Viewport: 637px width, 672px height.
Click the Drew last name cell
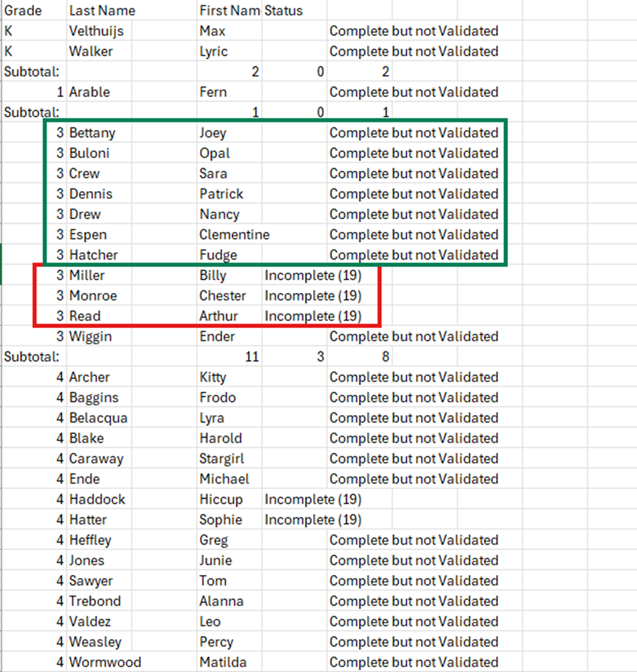(100, 214)
